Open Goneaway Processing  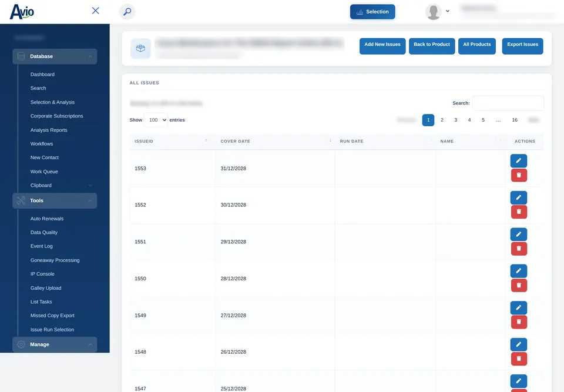[55, 260]
